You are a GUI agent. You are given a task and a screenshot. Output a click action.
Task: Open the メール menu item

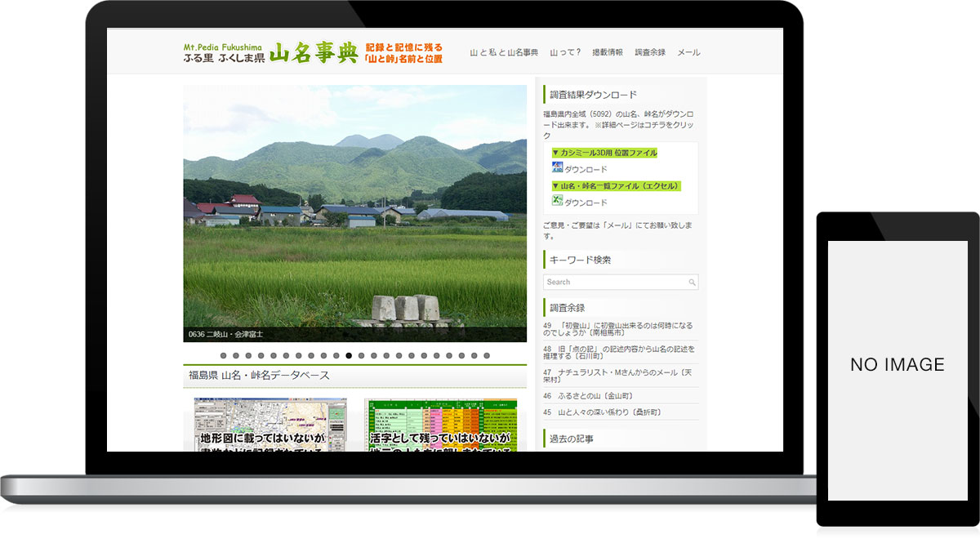click(x=688, y=52)
